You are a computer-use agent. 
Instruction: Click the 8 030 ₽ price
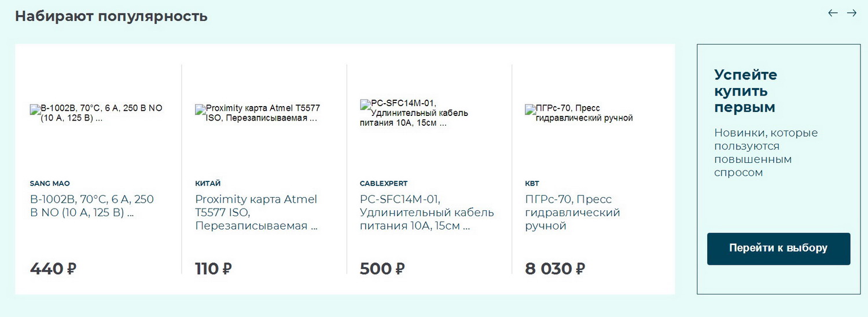click(555, 269)
